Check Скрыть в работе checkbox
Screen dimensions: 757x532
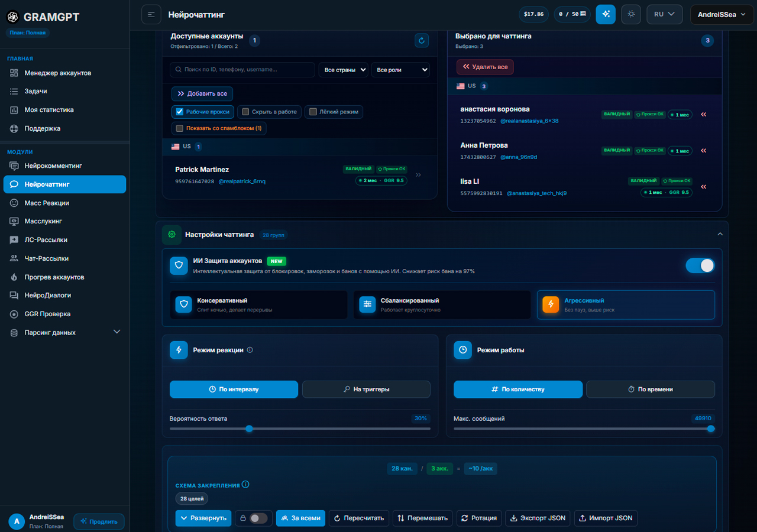(245, 111)
